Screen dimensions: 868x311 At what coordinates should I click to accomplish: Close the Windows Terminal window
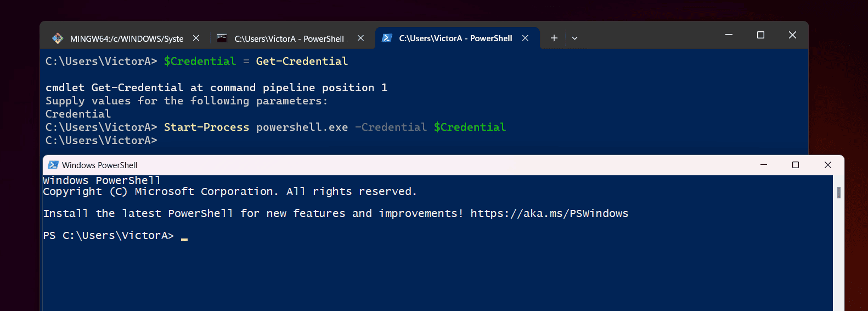coord(792,35)
